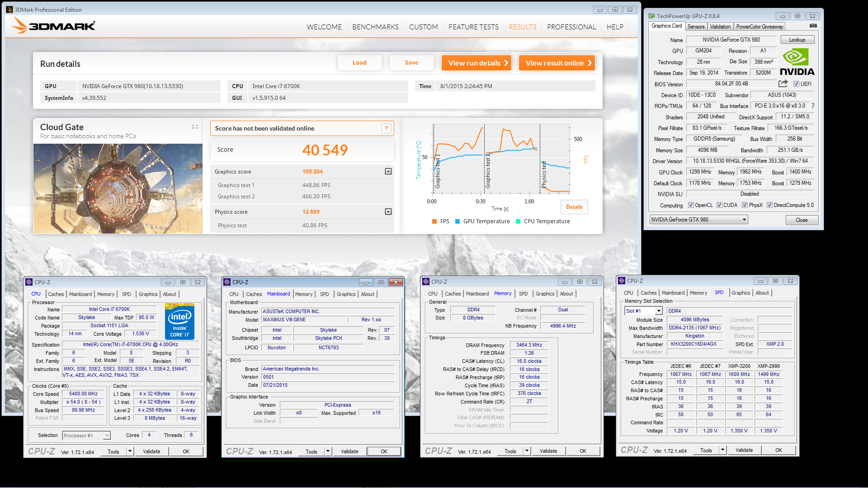Click View run details button

tap(476, 63)
